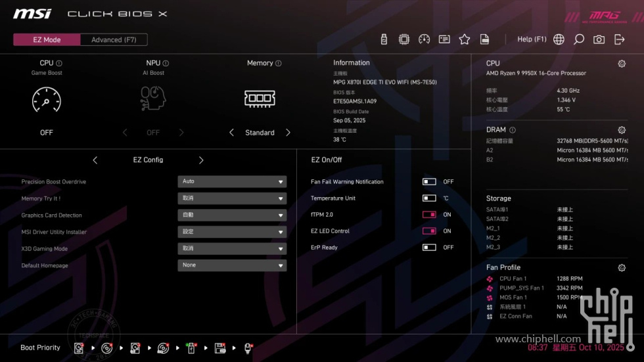Open the search magnifier icon
This screenshot has width=644, height=362.
click(578, 39)
